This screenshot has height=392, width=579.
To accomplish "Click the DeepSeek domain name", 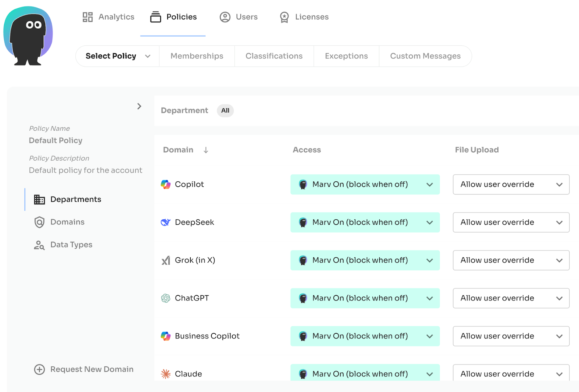I will [194, 222].
